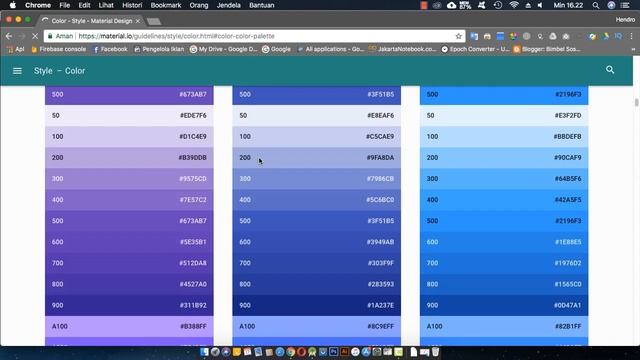Screen dimensions: 640x360
Task: Open the Firebase console bookmark
Action: pyautogui.click(x=58, y=49)
